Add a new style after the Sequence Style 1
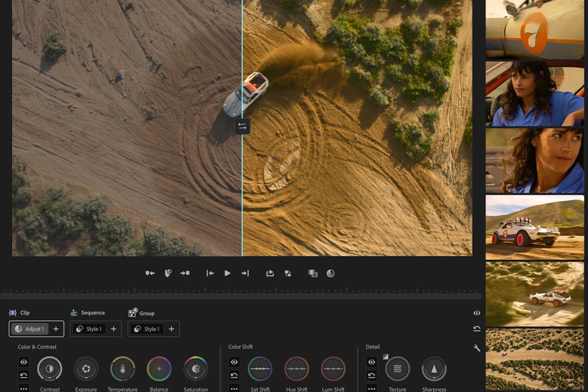This screenshot has height=392, width=588. click(114, 329)
